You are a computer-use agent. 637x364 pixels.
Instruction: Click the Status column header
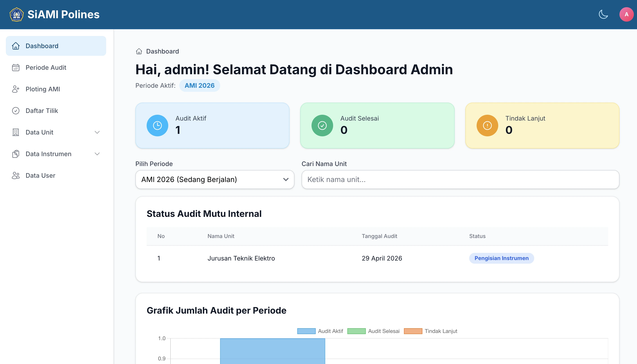click(477, 236)
